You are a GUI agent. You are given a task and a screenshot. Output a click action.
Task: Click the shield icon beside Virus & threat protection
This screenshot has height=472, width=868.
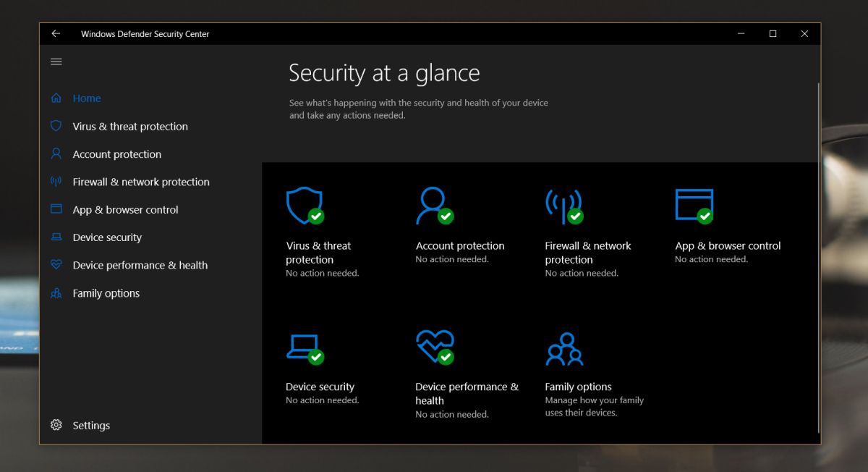56,126
